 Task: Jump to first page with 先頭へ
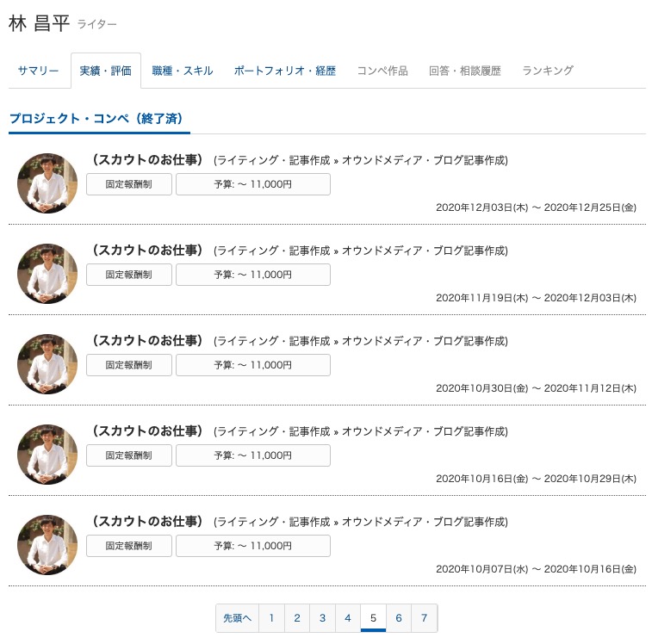click(x=237, y=618)
